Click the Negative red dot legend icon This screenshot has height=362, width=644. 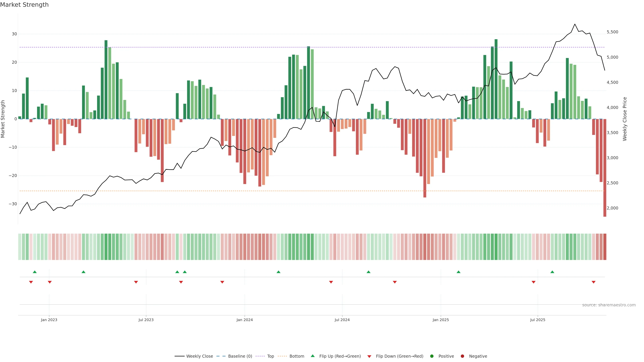[x=462, y=356]
